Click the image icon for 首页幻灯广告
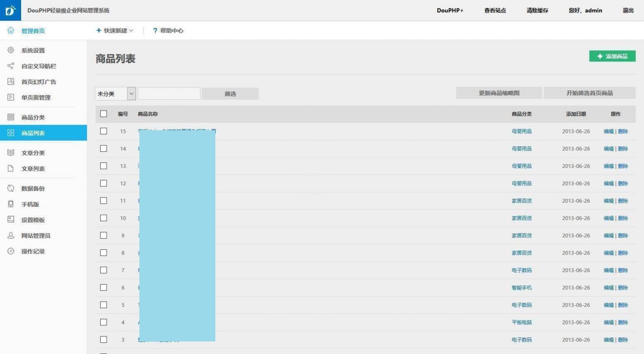 pyautogui.click(x=11, y=81)
